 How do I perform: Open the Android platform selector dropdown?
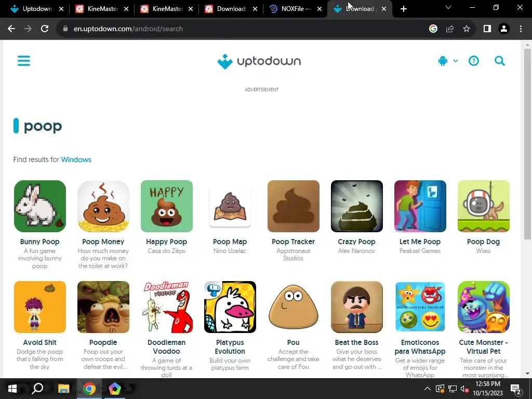pyautogui.click(x=447, y=61)
